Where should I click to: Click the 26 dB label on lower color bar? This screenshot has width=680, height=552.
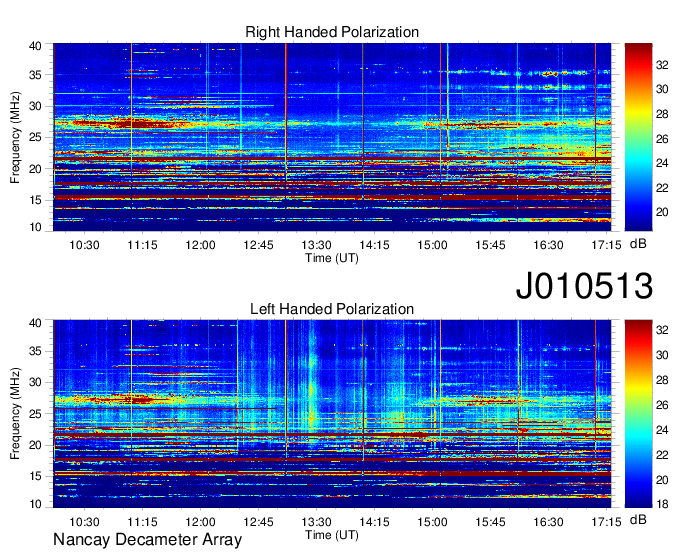click(662, 405)
